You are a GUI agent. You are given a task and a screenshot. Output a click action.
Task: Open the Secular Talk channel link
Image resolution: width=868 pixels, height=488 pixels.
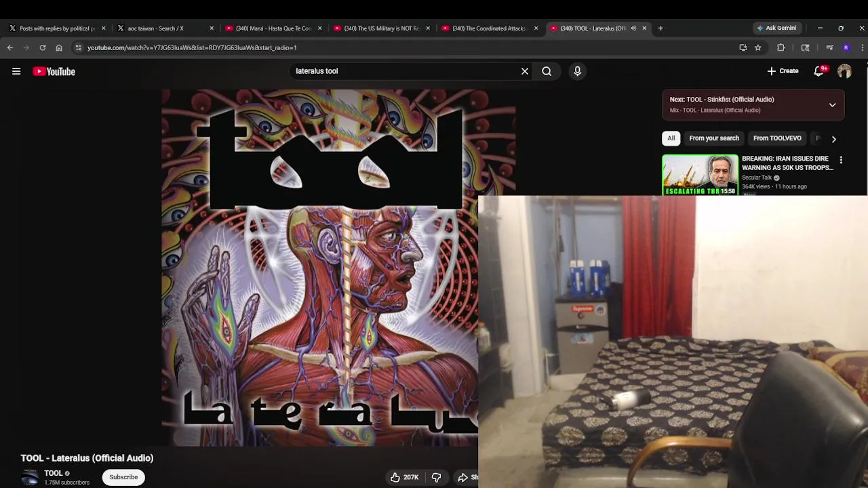coord(757,178)
